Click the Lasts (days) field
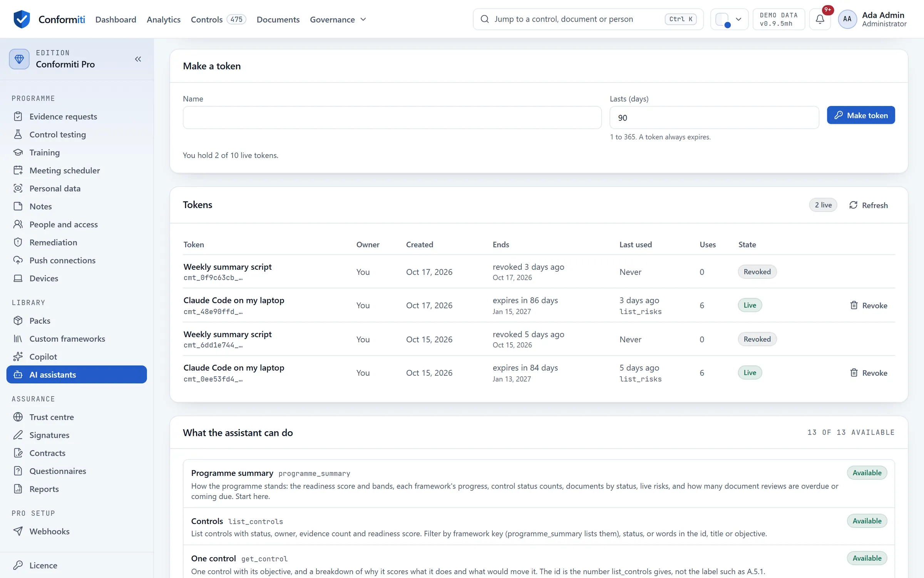924x578 pixels. [x=714, y=118]
